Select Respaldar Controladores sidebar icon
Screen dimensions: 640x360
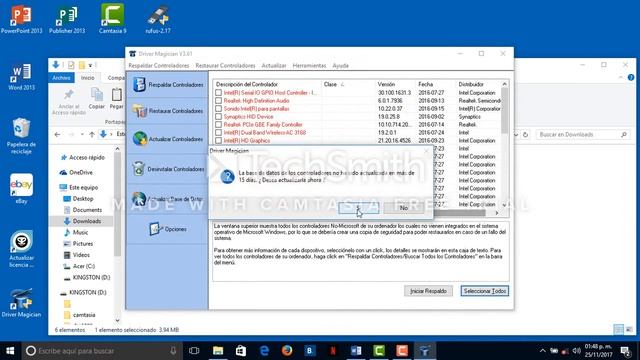click(x=140, y=84)
